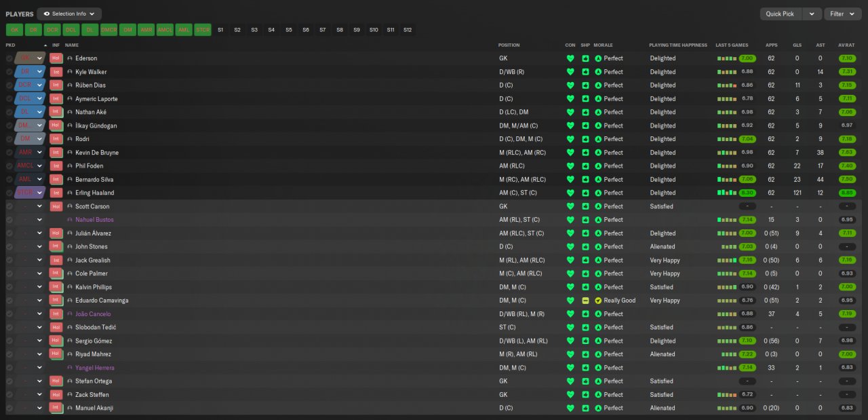Click Haaland's 8.85 average rating pill

847,193
